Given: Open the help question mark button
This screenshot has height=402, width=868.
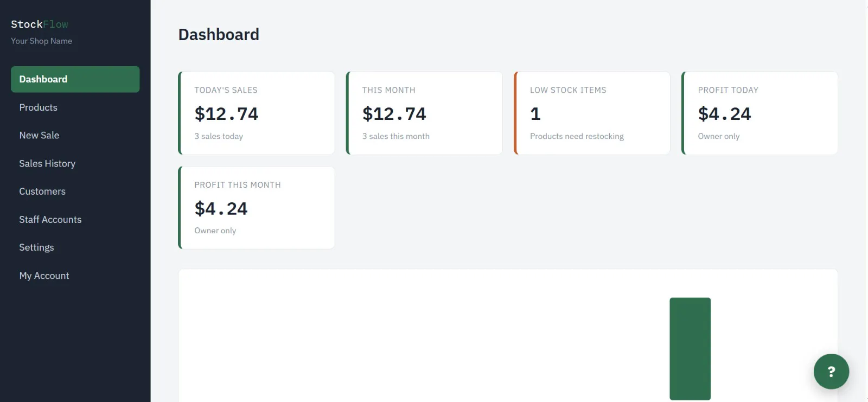Looking at the screenshot, I should 831,372.
